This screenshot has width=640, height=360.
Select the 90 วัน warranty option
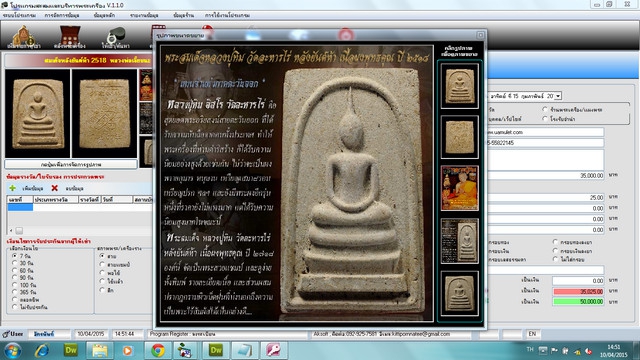15,278
